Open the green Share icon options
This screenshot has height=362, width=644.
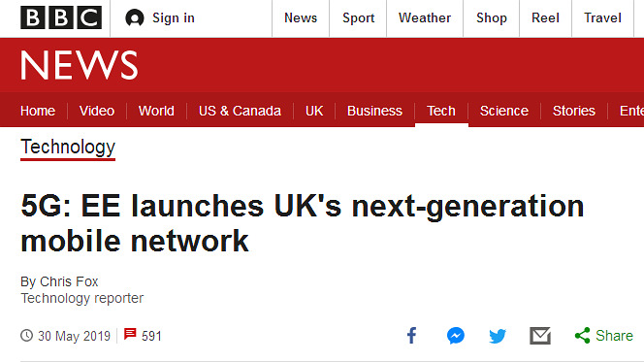582,336
